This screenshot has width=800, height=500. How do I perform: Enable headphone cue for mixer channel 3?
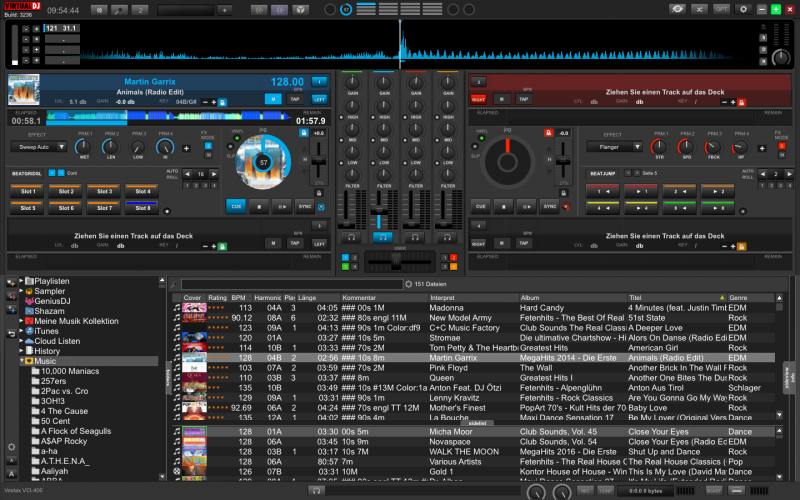tap(415, 237)
